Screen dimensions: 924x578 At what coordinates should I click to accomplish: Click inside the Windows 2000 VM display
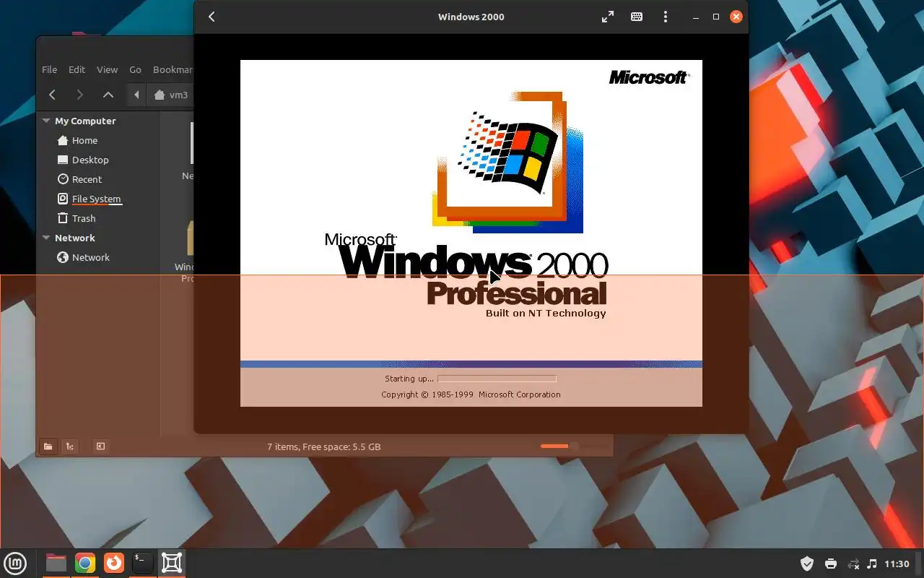tap(471, 233)
